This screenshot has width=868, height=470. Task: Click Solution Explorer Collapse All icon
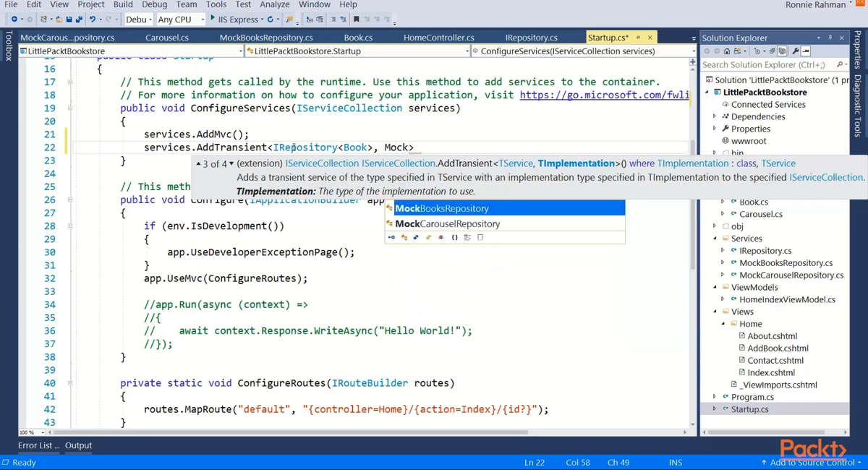[772, 51]
